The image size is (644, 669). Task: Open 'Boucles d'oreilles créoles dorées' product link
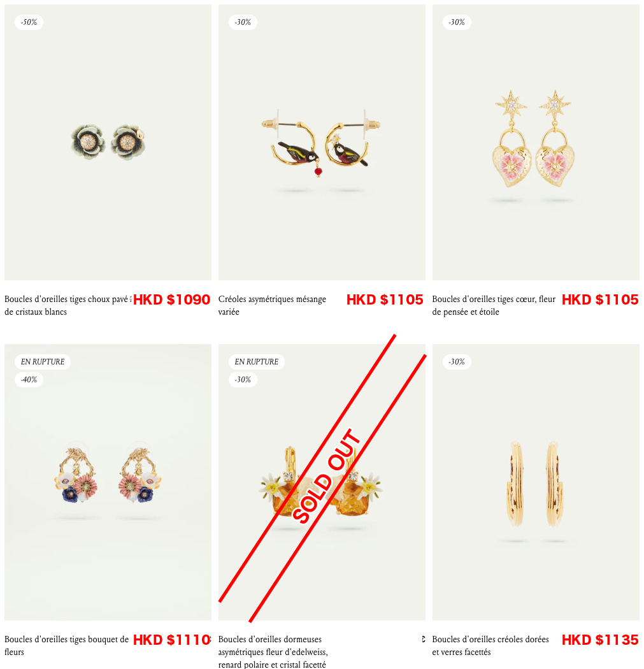pos(490,645)
